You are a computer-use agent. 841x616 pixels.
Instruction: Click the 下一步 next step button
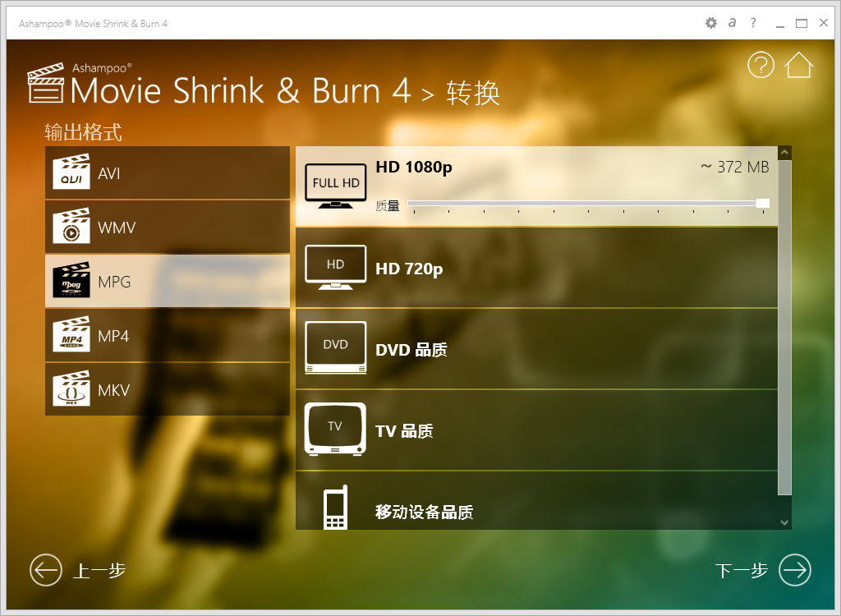click(762, 570)
